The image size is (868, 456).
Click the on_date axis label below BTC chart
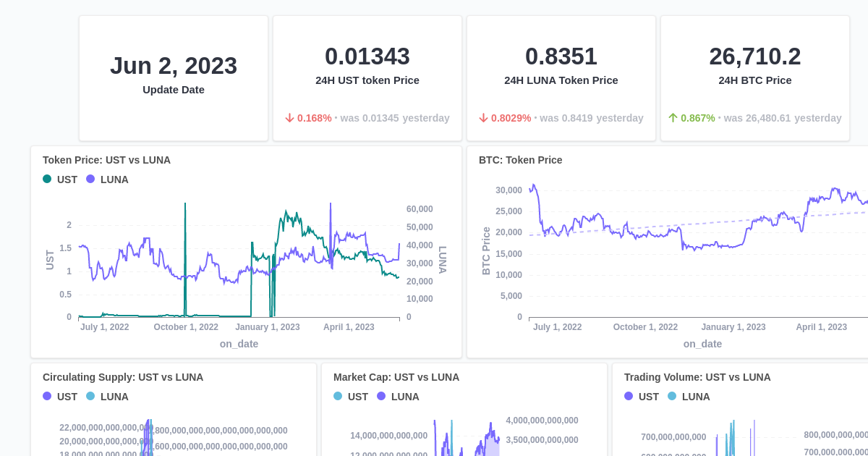pos(702,344)
